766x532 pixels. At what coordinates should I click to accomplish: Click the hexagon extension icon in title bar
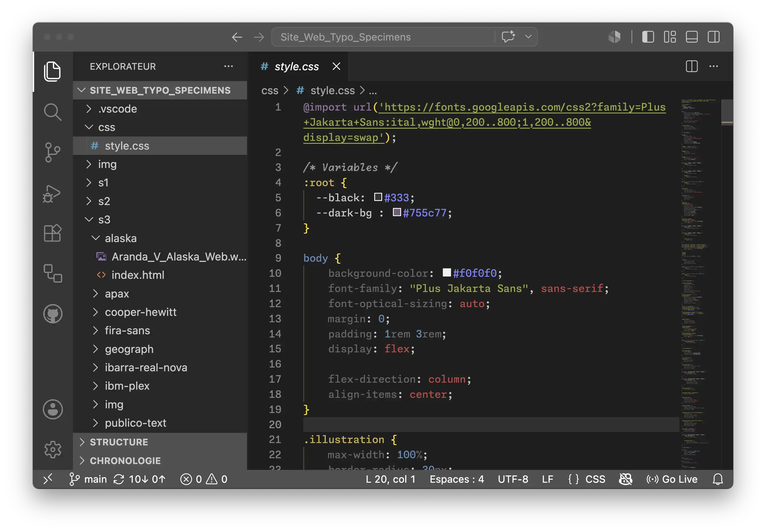[614, 37]
